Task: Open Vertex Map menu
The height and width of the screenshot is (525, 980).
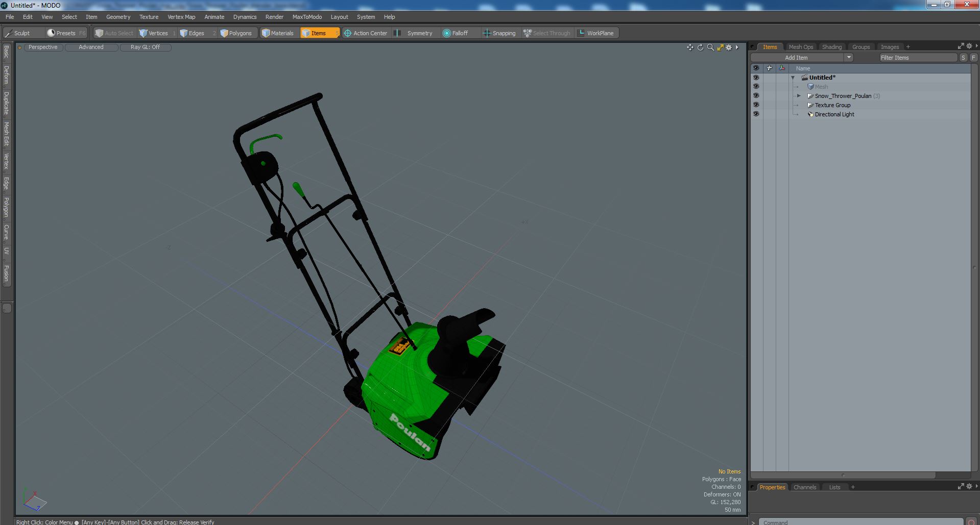Action: pos(181,17)
